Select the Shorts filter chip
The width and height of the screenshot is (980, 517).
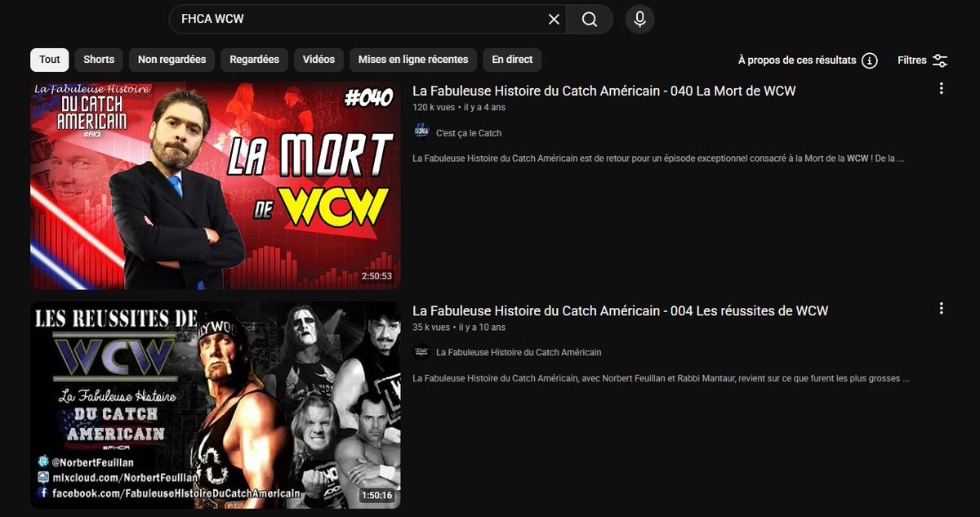pos(99,60)
